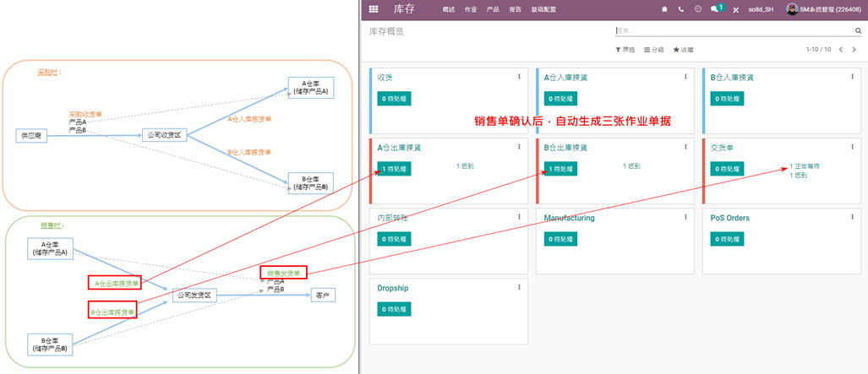Go to previous page arrow
The width and height of the screenshot is (868, 374).
841,50
